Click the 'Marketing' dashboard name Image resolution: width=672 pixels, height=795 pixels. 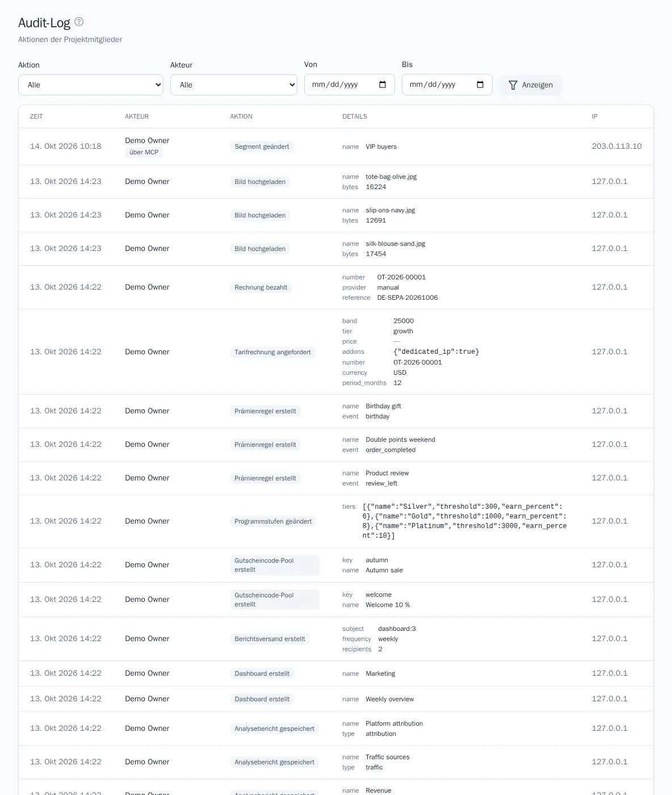pos(380,673)
